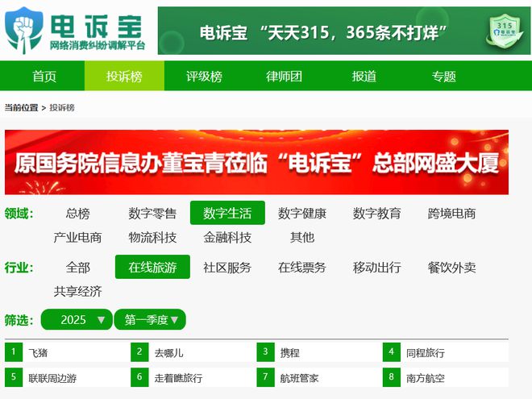This screenshot has height=399, width=532.
Task: Open the year 2025 dropdown
Action: [77, 319]
